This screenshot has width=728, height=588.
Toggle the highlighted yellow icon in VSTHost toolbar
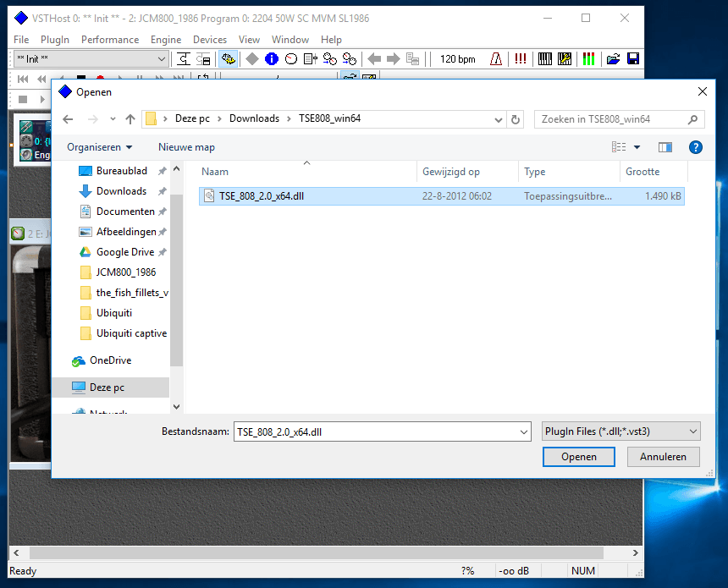pyautogui.click(x=228, y=59)
